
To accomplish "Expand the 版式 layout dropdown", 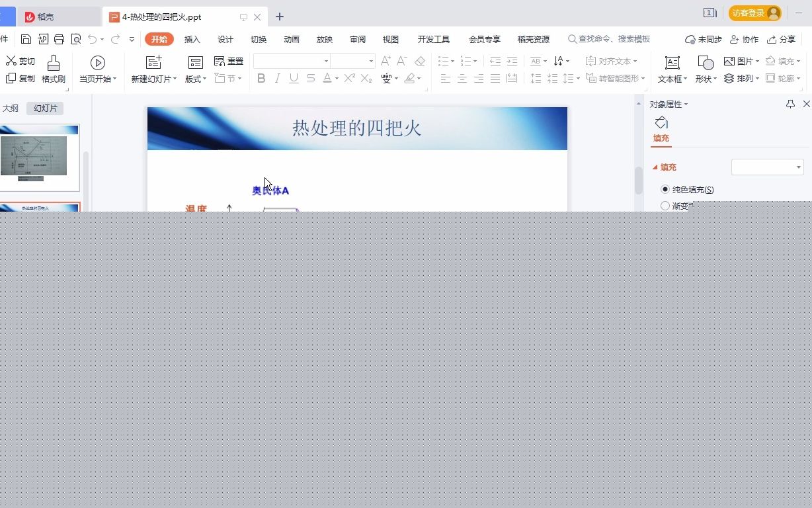I will 196,79.
